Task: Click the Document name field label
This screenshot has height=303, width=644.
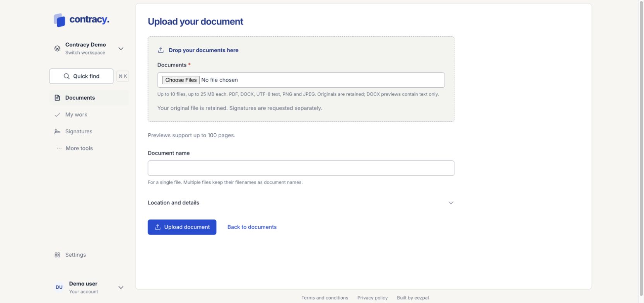Action: click(x=169, y=153)
